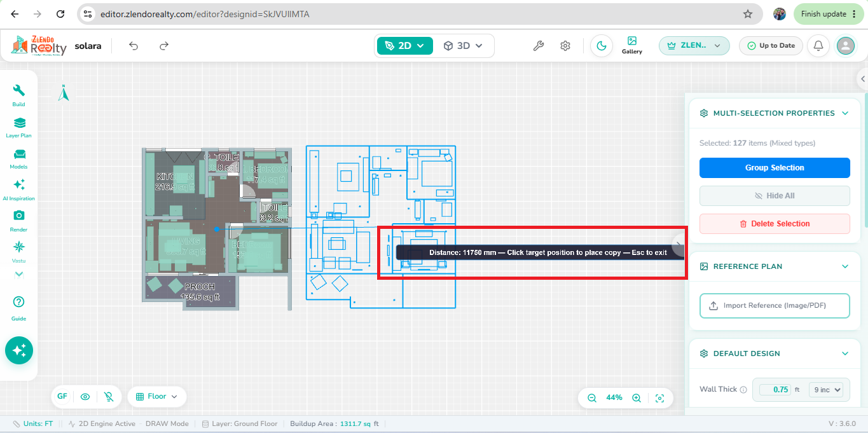This screenshot has width=868, height=433.
Task: Go back in browser history
Action: tap(15, 14)
